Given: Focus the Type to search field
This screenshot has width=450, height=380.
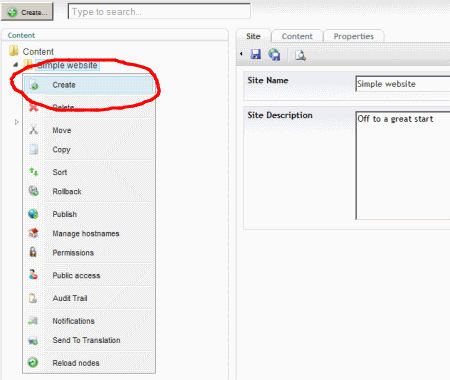Looking at the screenshot, I should pos(159,11).
